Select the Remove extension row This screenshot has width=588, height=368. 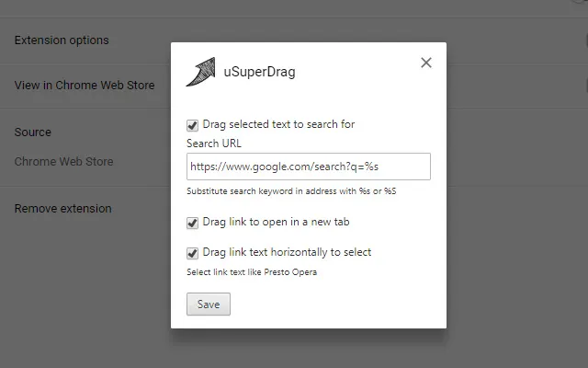pos(62,209)
